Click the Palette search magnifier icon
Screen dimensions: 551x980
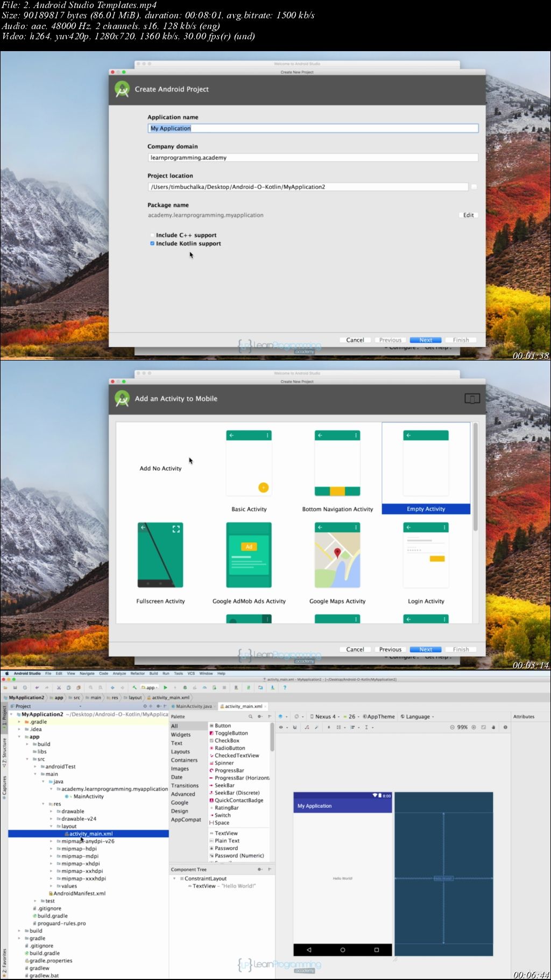click(251, 716)
